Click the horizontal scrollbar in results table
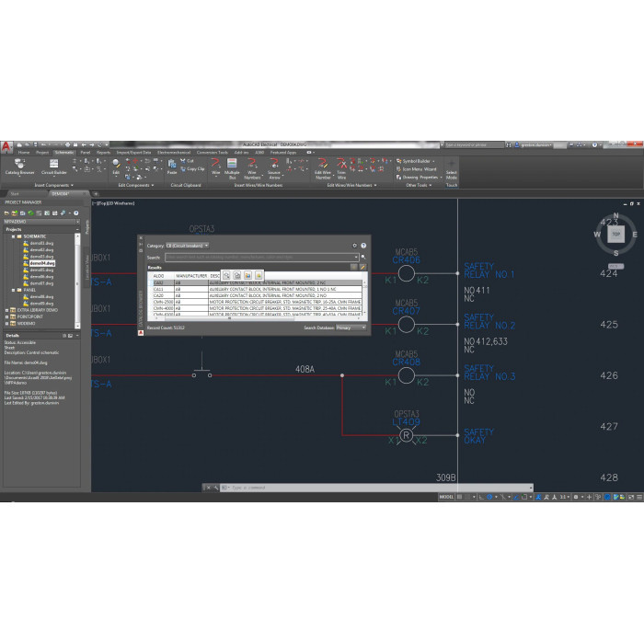This screenshot has width=644, height=644. pyautogui.click(x=229, y=318)
